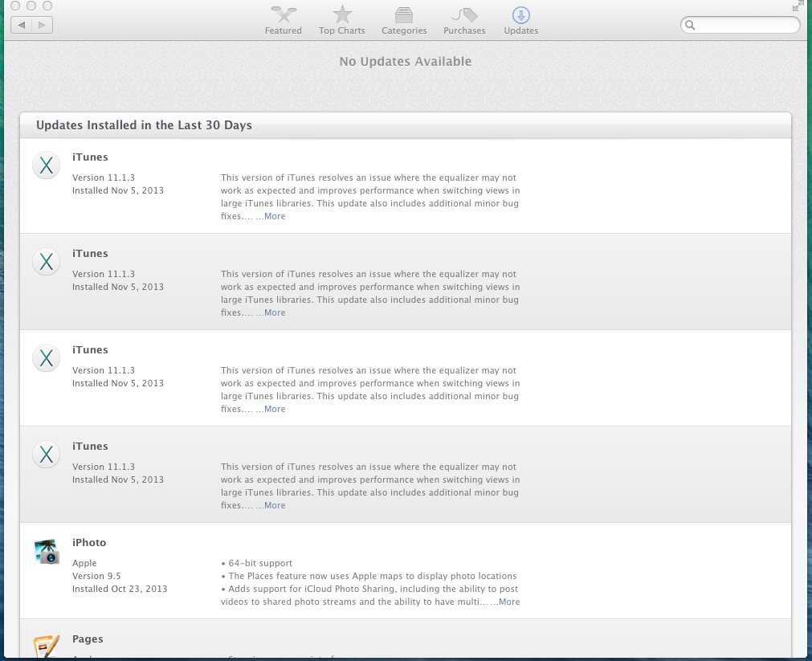
Task: Enter full screen with the expand arrows icon
Action: pos(798,6)
